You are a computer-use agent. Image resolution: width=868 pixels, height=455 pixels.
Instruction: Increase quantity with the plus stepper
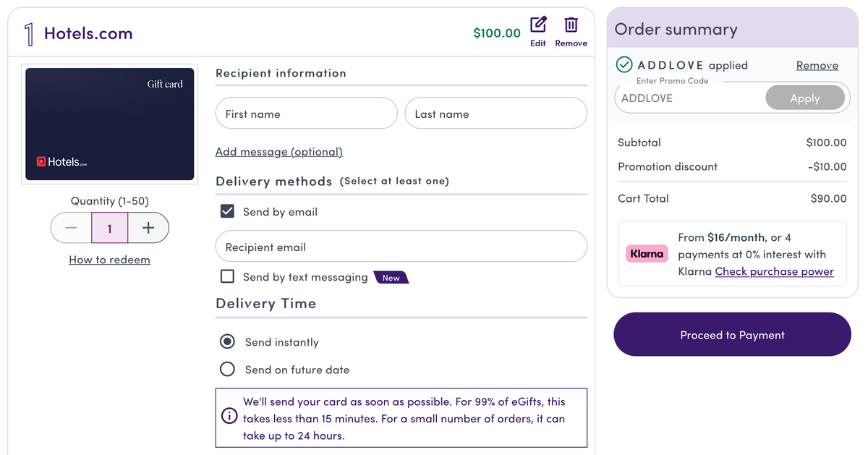pyautogui.click(x=148, y=228)
